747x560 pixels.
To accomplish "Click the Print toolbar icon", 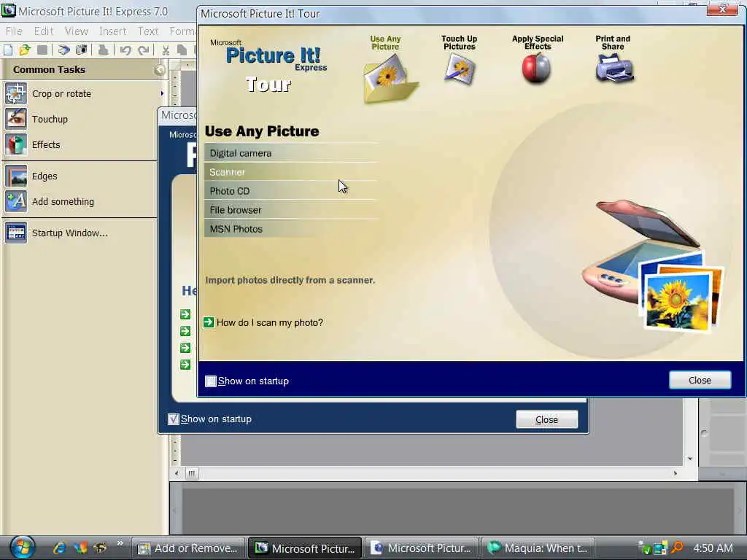I will pyautogui.click(x=103, y=50).
